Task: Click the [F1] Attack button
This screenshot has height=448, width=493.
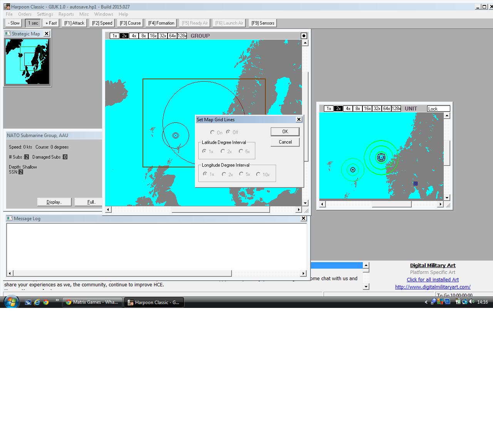Action: (x=74, y=23)
